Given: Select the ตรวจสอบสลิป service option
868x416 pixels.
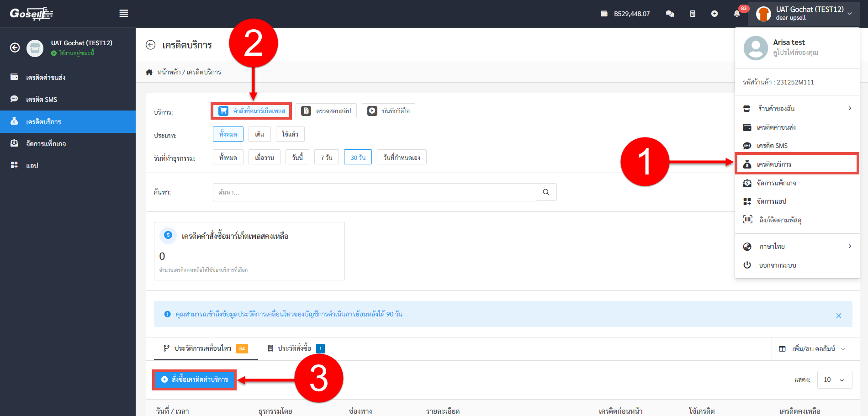Looking at the screenshot, I should coord(326,111).
